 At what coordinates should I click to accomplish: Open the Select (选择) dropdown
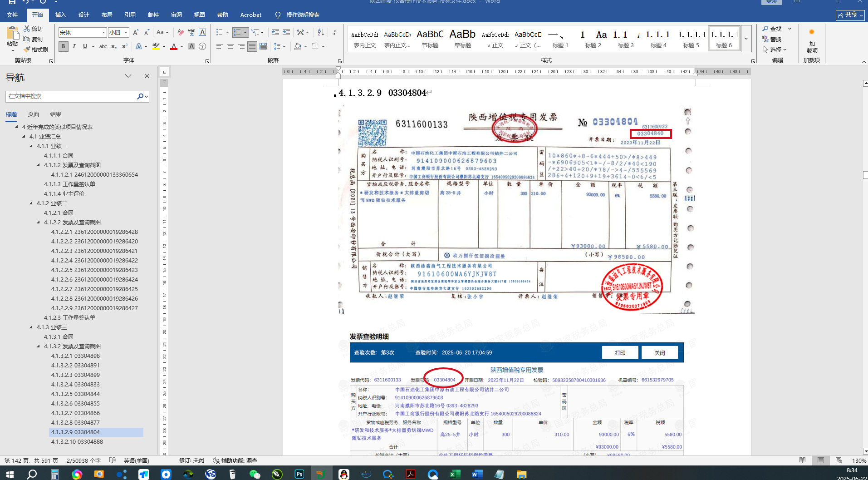tap(775, 49)
